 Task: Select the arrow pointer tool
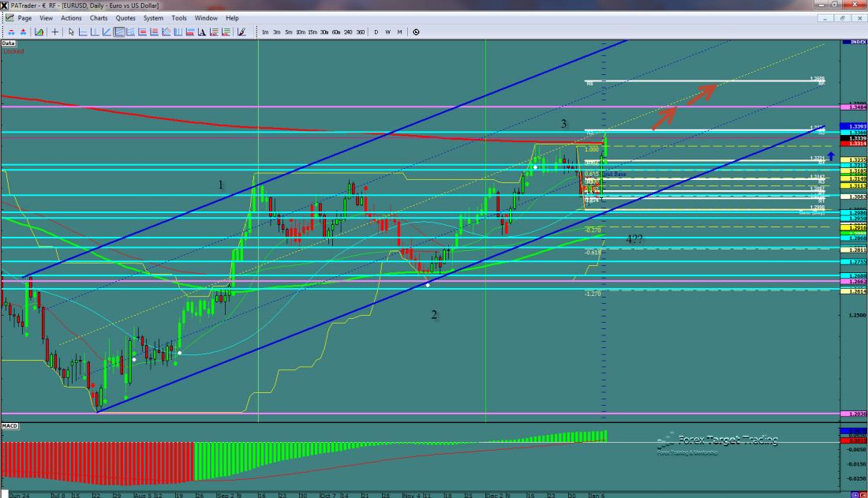[x=71, y=32]
